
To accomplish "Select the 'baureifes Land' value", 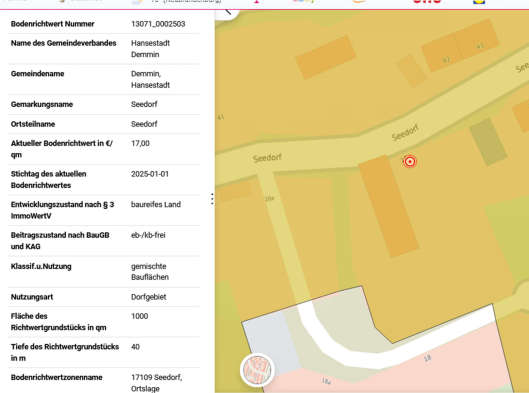I will (x=156, y=204).
